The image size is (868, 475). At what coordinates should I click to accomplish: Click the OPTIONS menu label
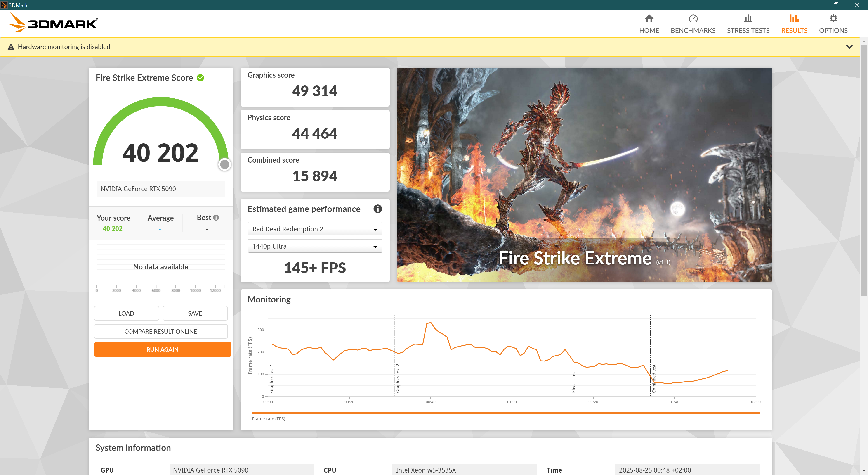tap(833, 30)
